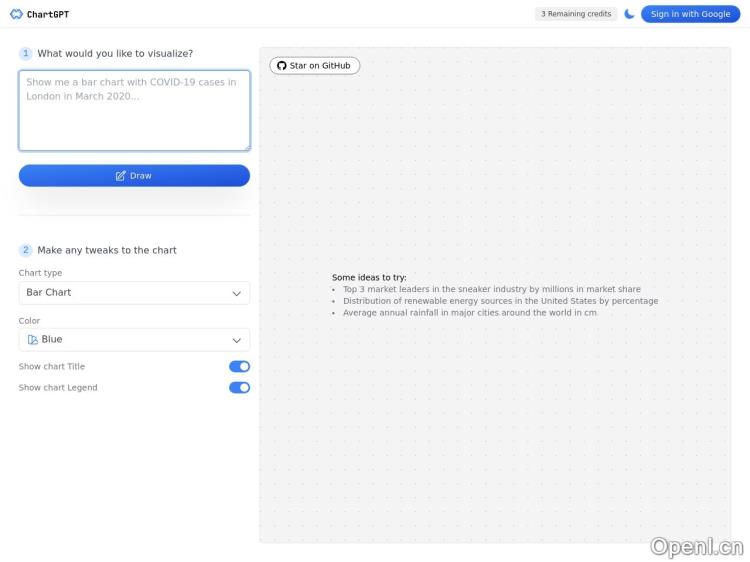The height and width of the screenshot is (562, 750).
Task: Click the step 2 number badge
Action: pyautogui.click(x=26, y=250)
